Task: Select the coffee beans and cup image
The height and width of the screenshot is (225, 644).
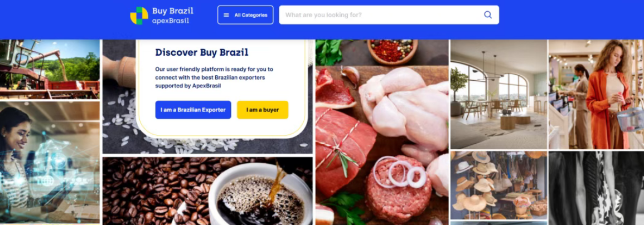Action: coord(207,191)
